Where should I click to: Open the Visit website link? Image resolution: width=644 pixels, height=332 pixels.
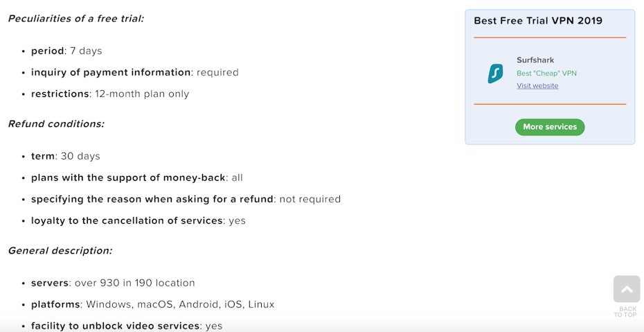(x=537, y=86)
